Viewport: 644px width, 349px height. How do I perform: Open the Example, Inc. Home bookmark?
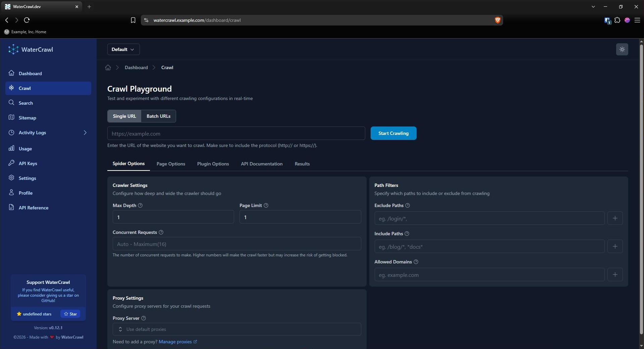(x=25, y=32)
